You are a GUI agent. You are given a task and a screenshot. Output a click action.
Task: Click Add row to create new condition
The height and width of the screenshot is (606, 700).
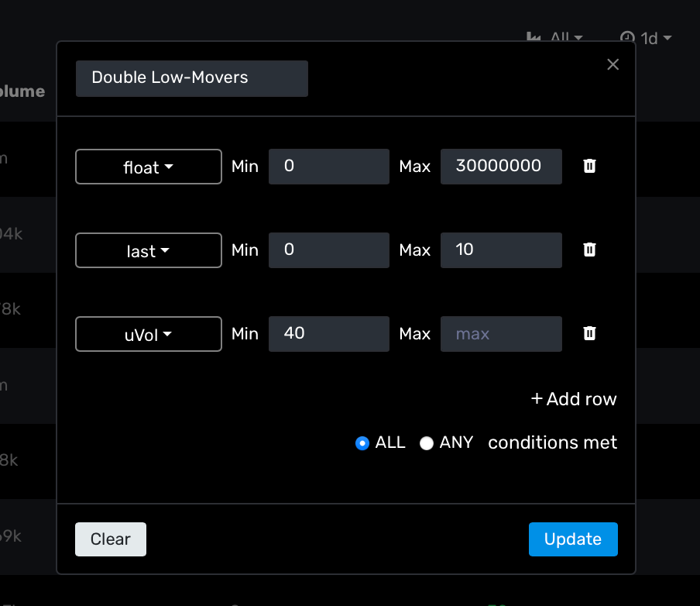point(573,399)
